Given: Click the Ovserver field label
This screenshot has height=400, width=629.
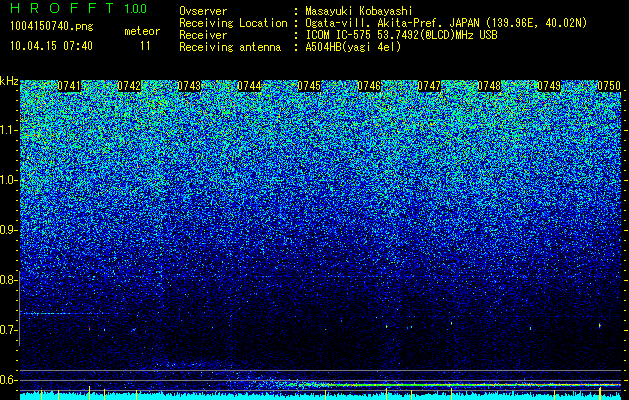Looking at the screenshot, I should point(203,11).
